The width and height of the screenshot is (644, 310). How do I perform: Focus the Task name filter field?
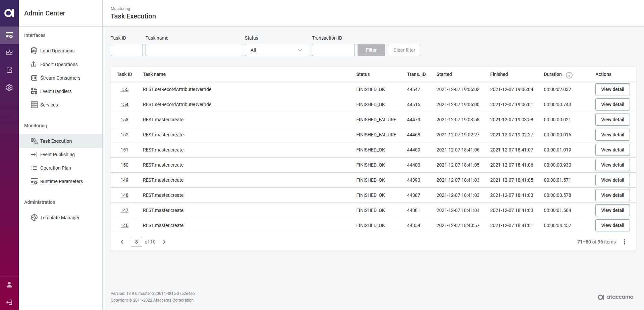click(194, 50)
